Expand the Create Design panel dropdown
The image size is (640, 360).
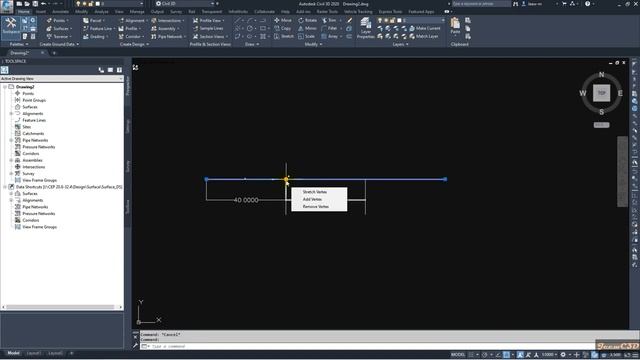pos(134,44)
